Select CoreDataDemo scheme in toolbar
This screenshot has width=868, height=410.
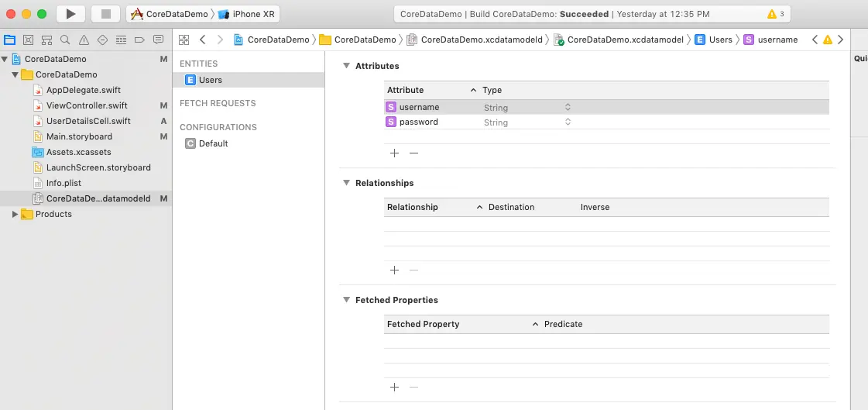[x=169, y=14]
